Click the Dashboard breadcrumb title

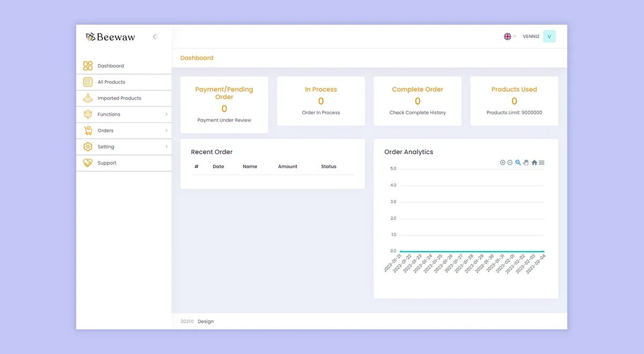pos(196,58)
